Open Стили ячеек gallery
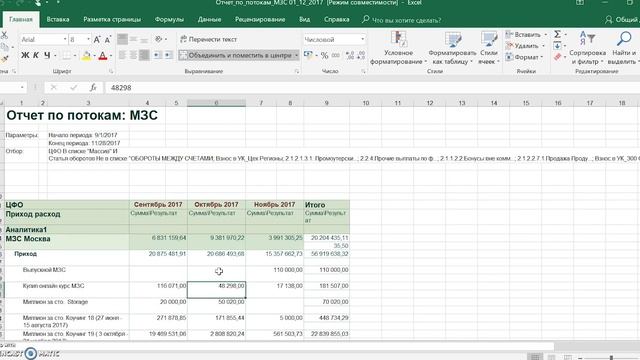Image resolution: width=640 pixels, height=360 pixels. point(489,48)
